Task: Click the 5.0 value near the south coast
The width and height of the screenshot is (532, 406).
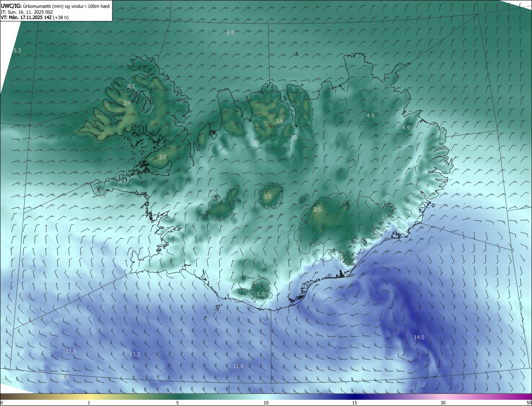Action: click(x=261, y=294)
